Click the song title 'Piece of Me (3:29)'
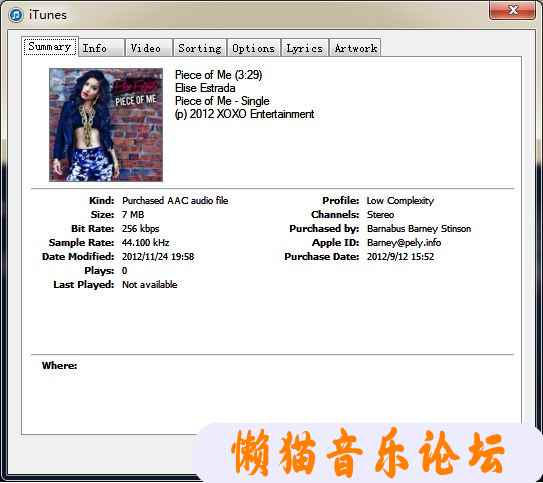Screen dimensions: 543x483 pyautogui.click(x=219, y=75)
